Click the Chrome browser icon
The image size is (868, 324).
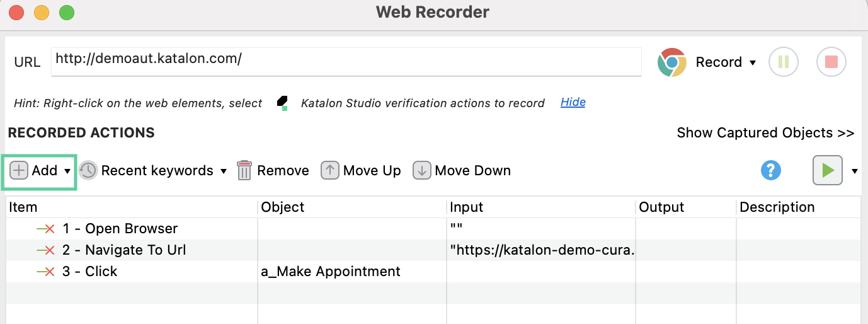point(671,62)
